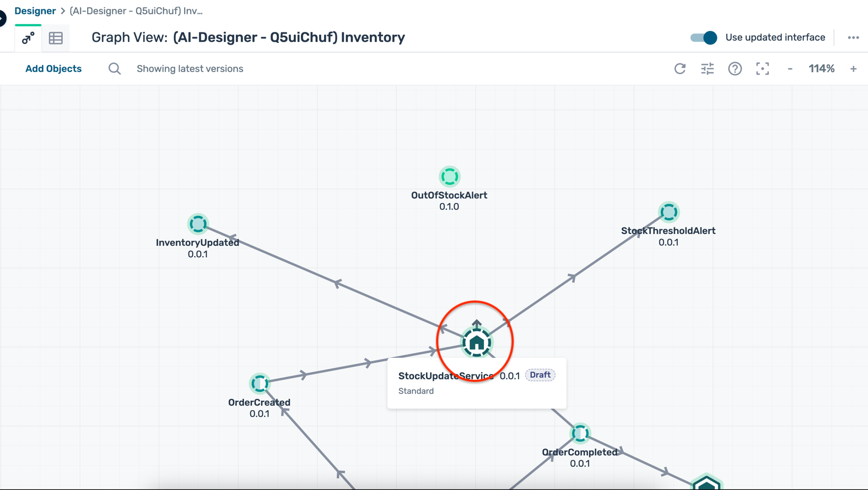The height and width of the screenshot is (490, 868).
Task: Open the graph filter settings
Action: (x=707, y=69)
